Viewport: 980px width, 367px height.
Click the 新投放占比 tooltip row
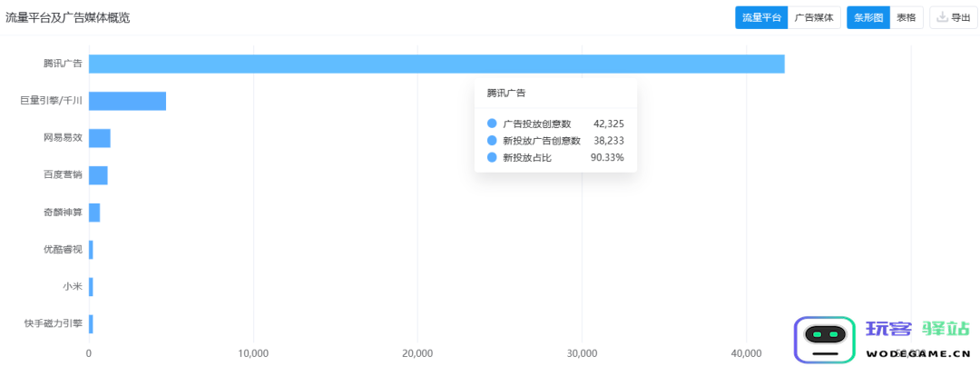[555, 157]
